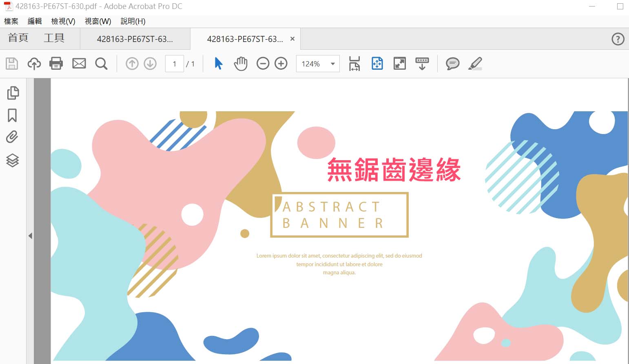Open the add comment bubble tool
Viewport: 629px width, 364px height.
(452, 64)
